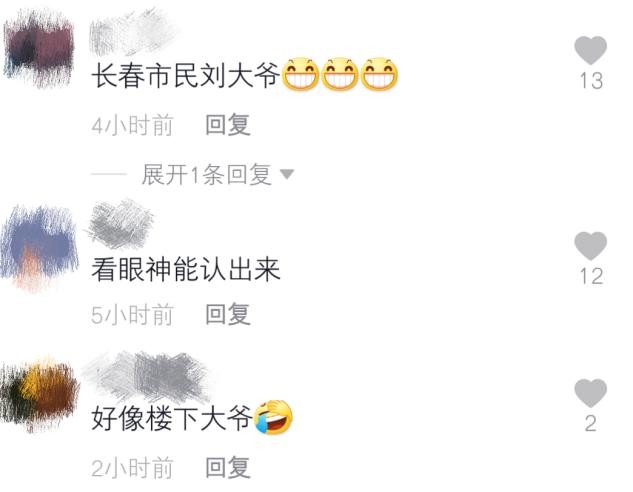Click the 看眼神能认出来 comment text
This screenshot has width=633, height=492.
(x=185, y=269)
